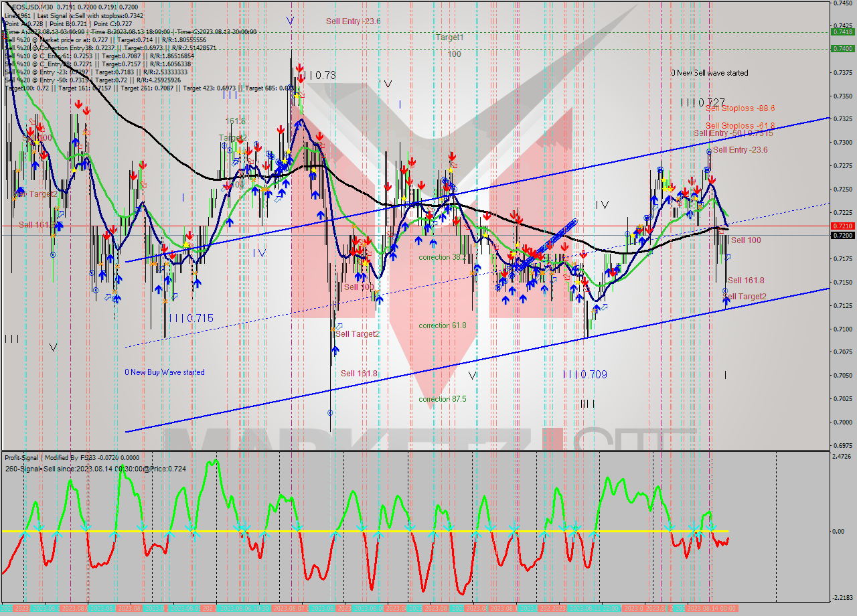Screen dimensions: 857x616
Task: Click the 'I I I 0.709' wave label
Action: (x=585, y=375)
